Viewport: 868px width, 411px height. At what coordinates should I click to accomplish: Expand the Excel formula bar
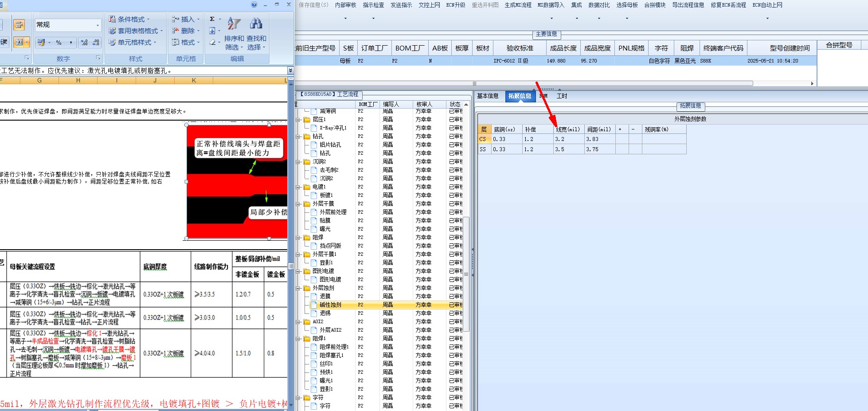tap(290, 70)
